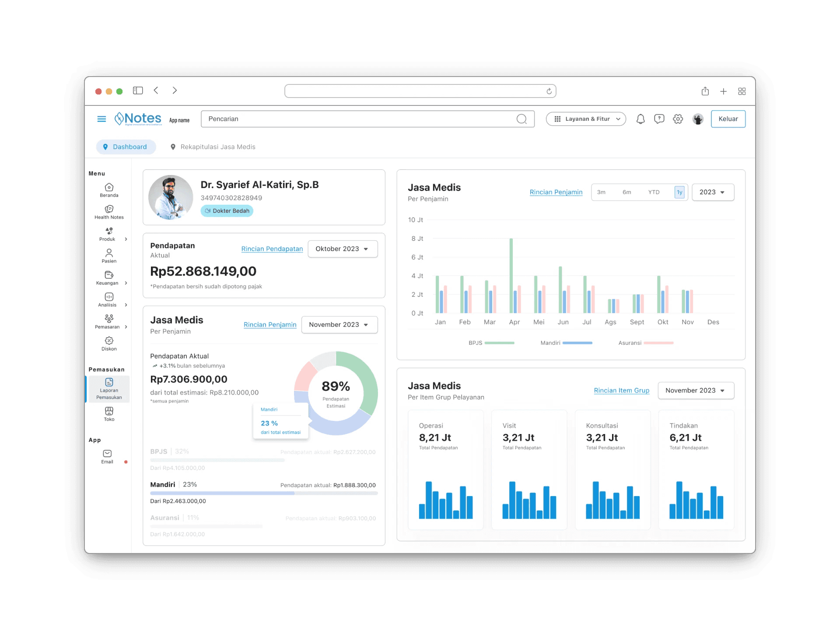Screen dimensions: 840x630
Task: Open the Diskon sidebar icon
Action: coord(109,343)
